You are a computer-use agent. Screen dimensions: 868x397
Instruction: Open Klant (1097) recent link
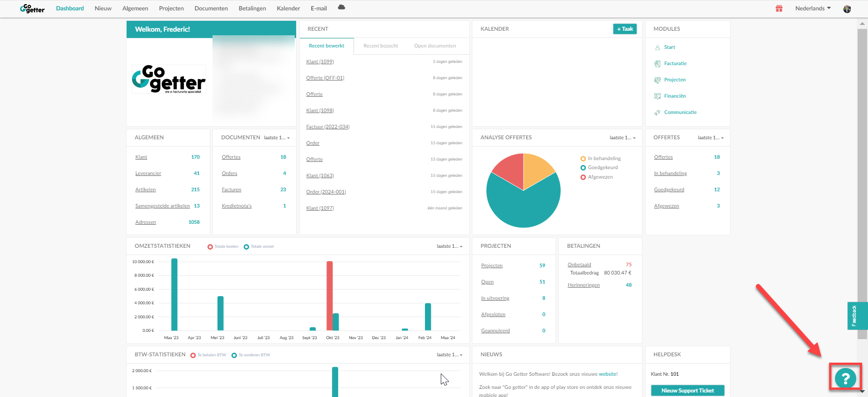320,208
